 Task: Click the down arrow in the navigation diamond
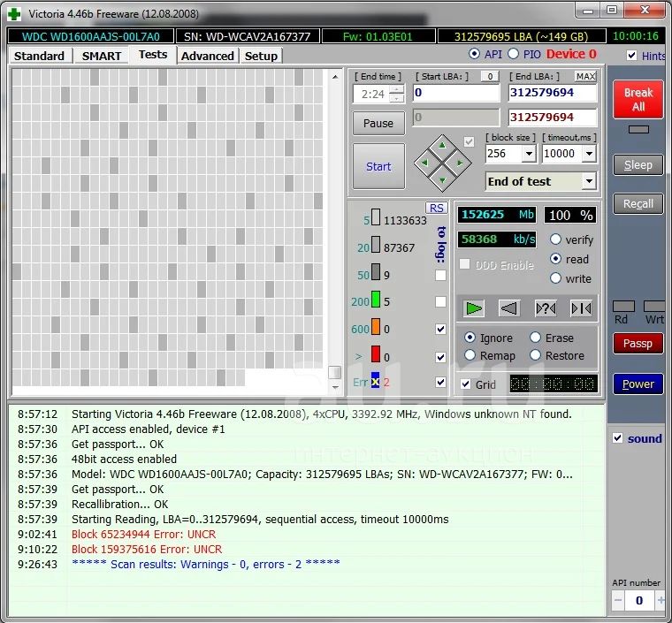tap(442, 180)
